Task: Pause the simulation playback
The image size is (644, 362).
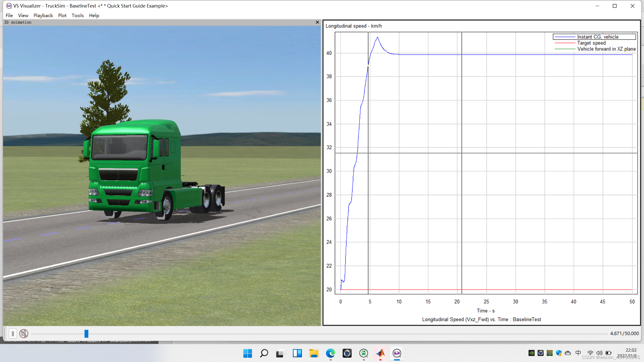Action: click(13, 334)
